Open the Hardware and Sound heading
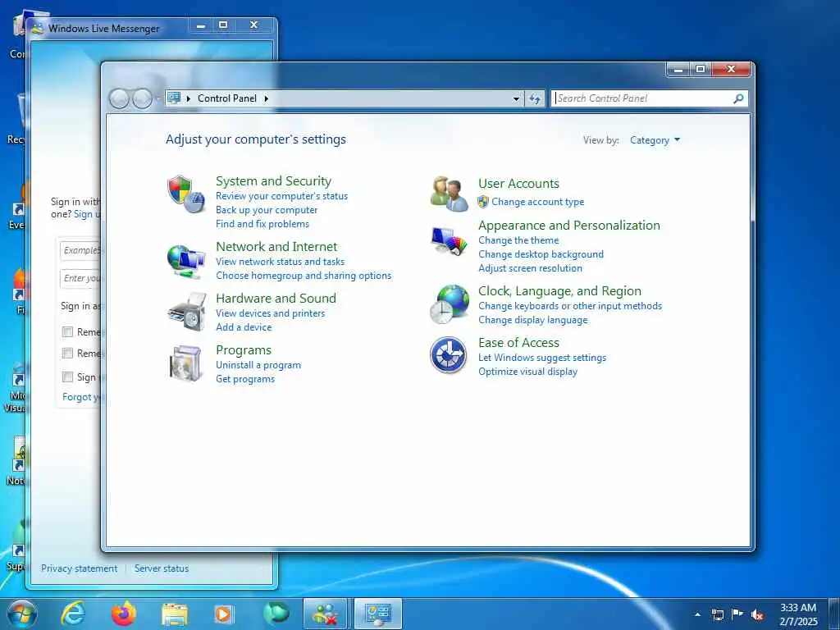This screenshot has width=840, height=630. coord(276,299)
